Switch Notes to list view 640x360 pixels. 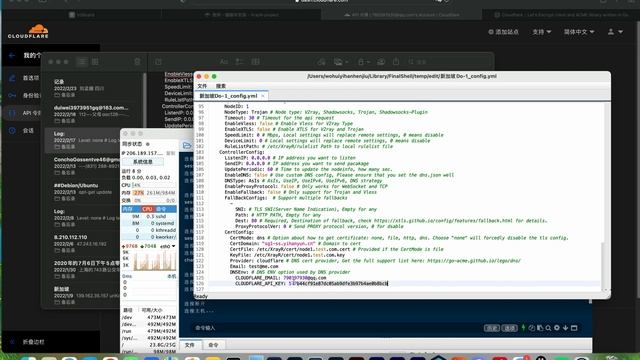82,62
